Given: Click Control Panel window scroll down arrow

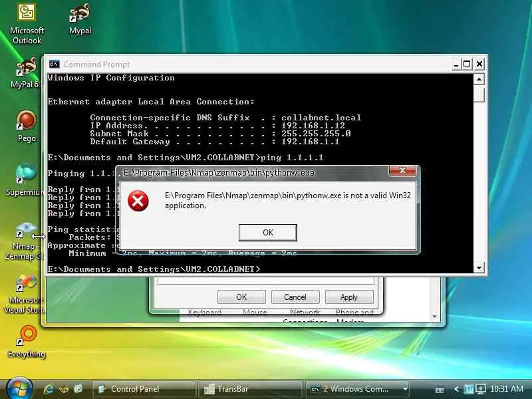Looking at the screenshot, I should [435, 317].
